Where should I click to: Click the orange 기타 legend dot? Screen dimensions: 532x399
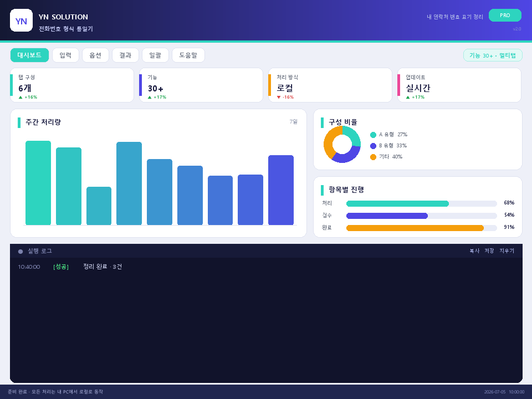coord(373,157)
